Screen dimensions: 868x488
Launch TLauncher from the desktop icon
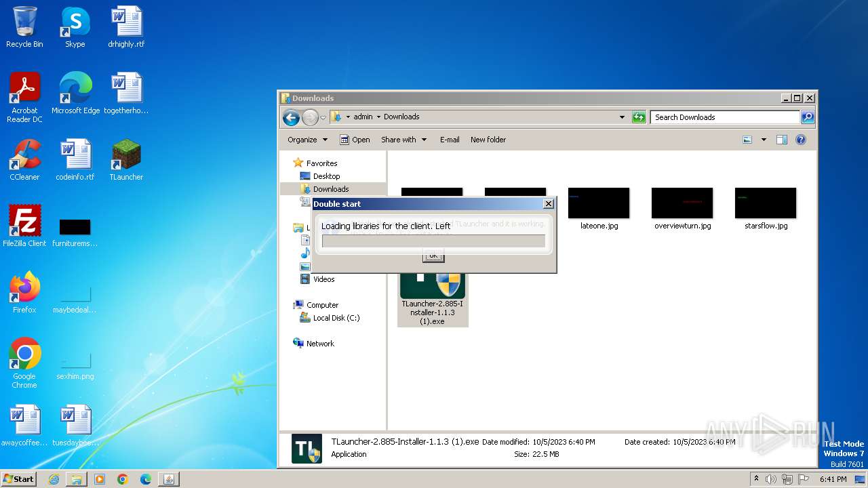click(126, 160)
